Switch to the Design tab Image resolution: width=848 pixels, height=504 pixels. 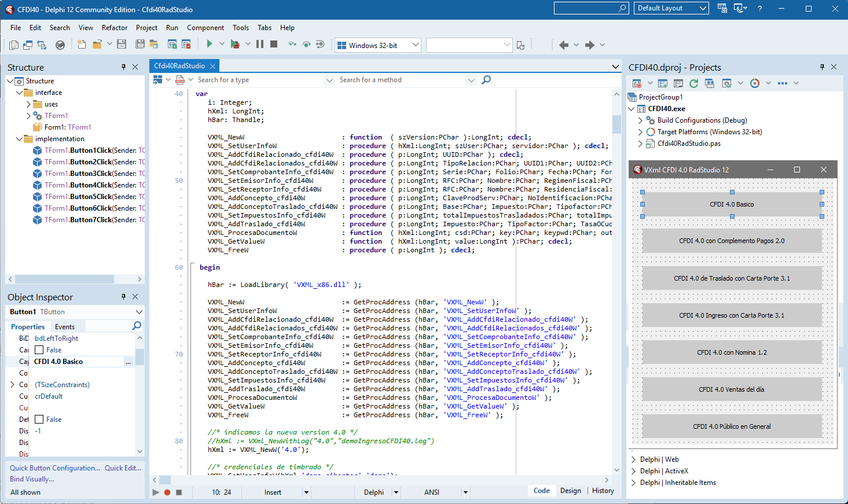571,491
